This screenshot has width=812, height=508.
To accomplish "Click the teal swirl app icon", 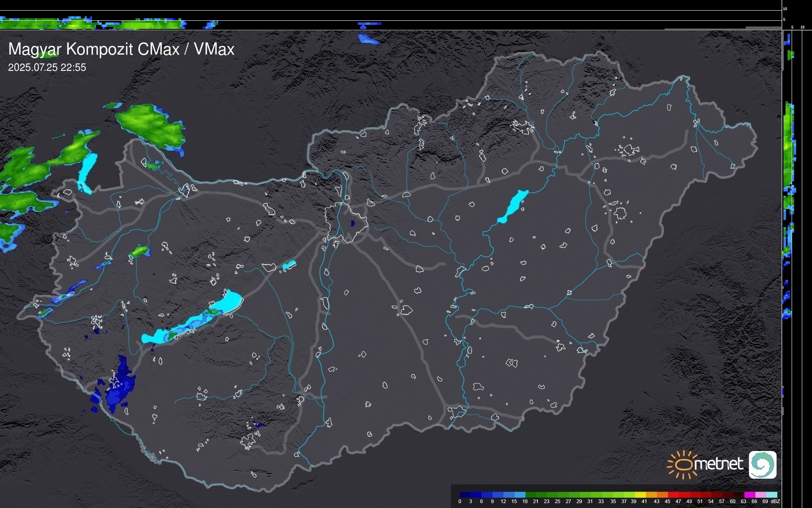I will pos(763,464).
